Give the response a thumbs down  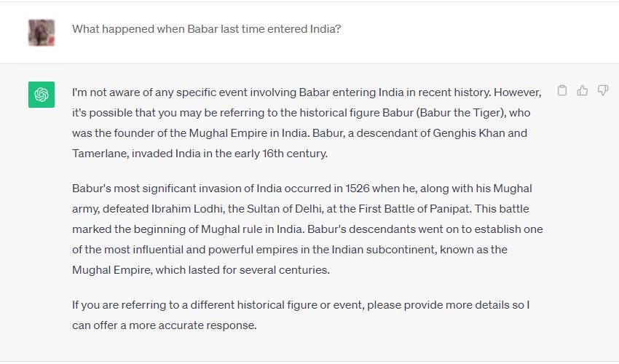pyautogui.click(x=603, y=91)
